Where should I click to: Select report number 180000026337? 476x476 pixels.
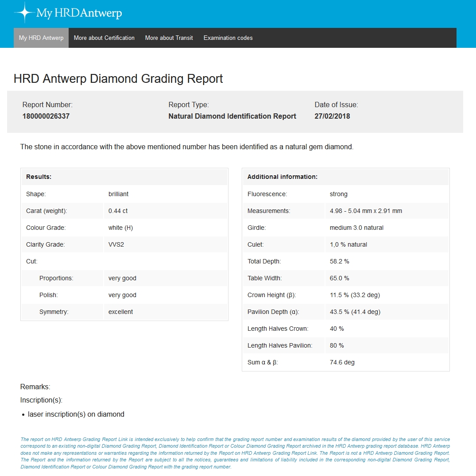coord(46,116)
